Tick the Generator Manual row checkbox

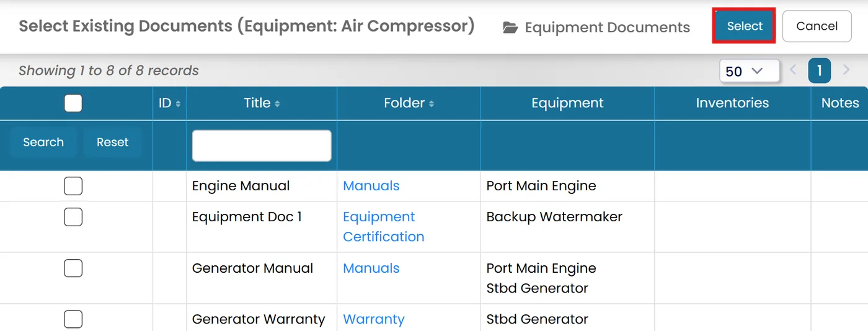tap(73, 268)
